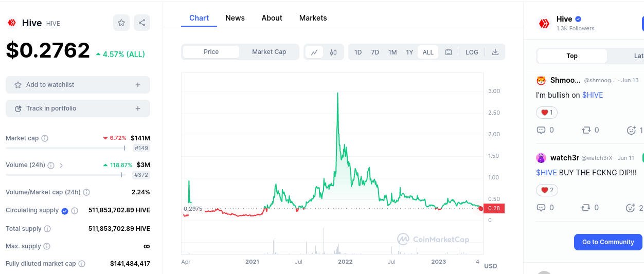This screenshot has width=644, height=274.
Task: Comment on watch3r's BUY THE DIP post
Action: pyautogui.click(x=541, y=208)
